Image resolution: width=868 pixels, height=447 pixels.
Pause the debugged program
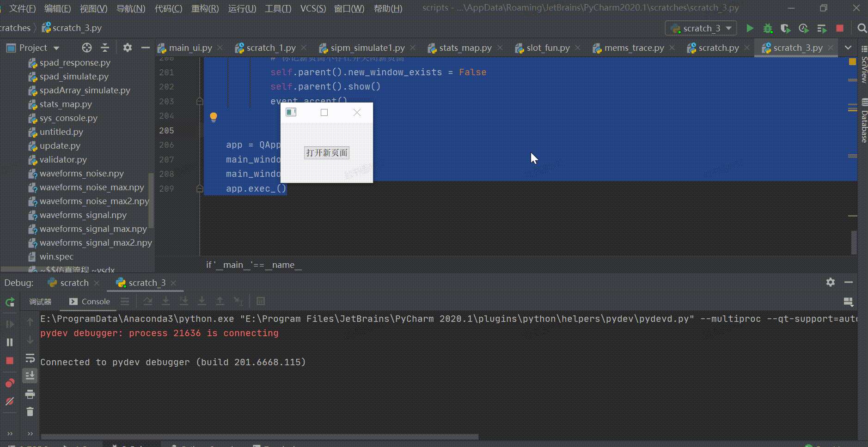[9, 342]
